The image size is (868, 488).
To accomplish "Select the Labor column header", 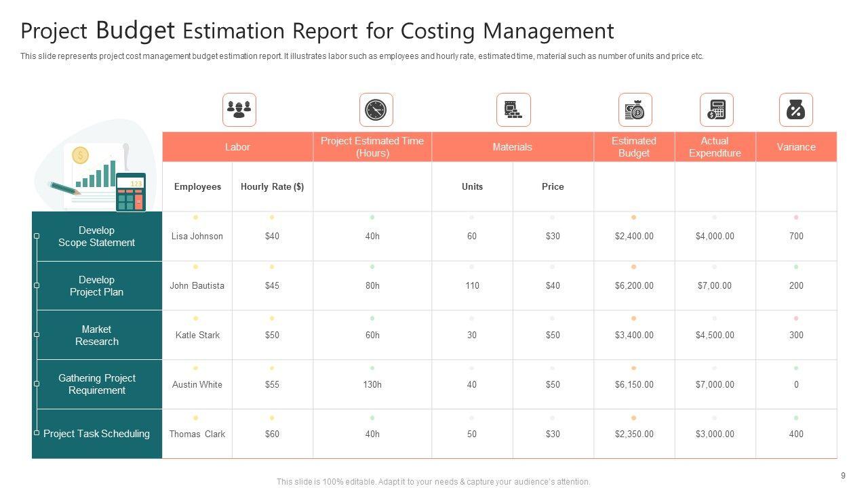I will (237, 147).
